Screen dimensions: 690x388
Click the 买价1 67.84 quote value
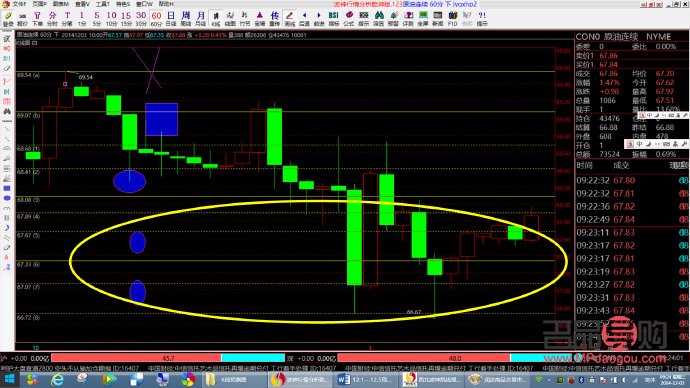click(608, 65)
